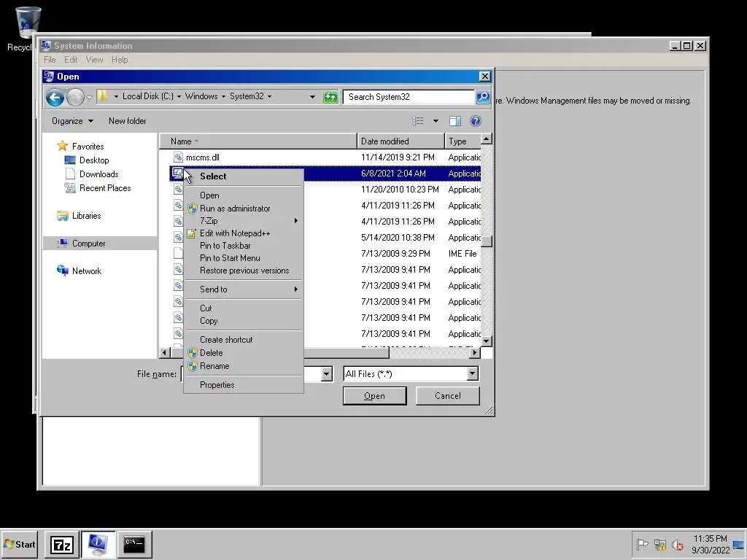Select the Downloads icon in the sidebar
Image resolution: width=747 pixels, height=560 pixels.
[x=70, y=174]
